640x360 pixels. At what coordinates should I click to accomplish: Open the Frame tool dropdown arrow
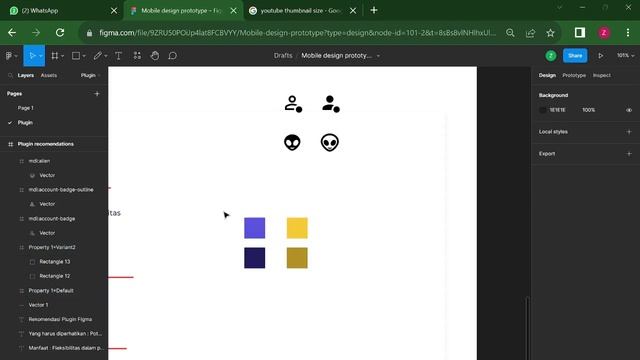click(x=62, y=56)
